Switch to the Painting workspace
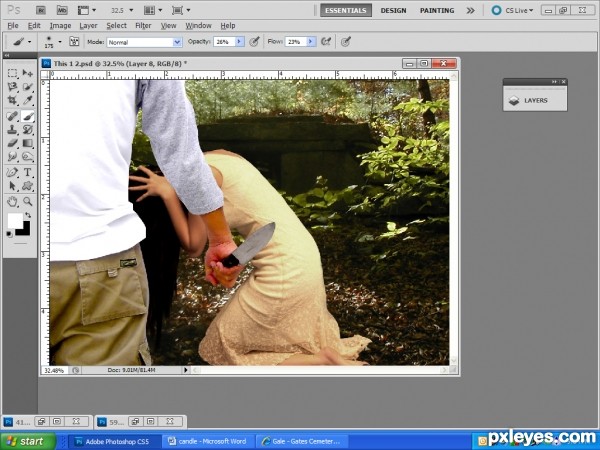Image resolution: width=600 pixels, height=450 pixels. click(437, 10)
